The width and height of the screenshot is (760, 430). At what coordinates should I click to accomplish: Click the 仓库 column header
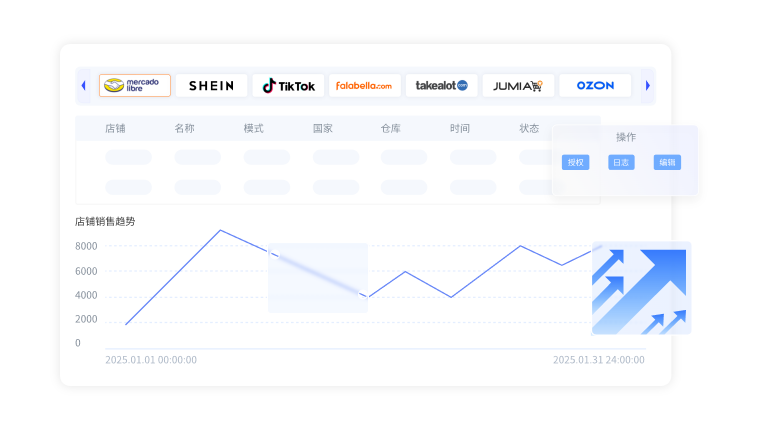tap(391, 128)
